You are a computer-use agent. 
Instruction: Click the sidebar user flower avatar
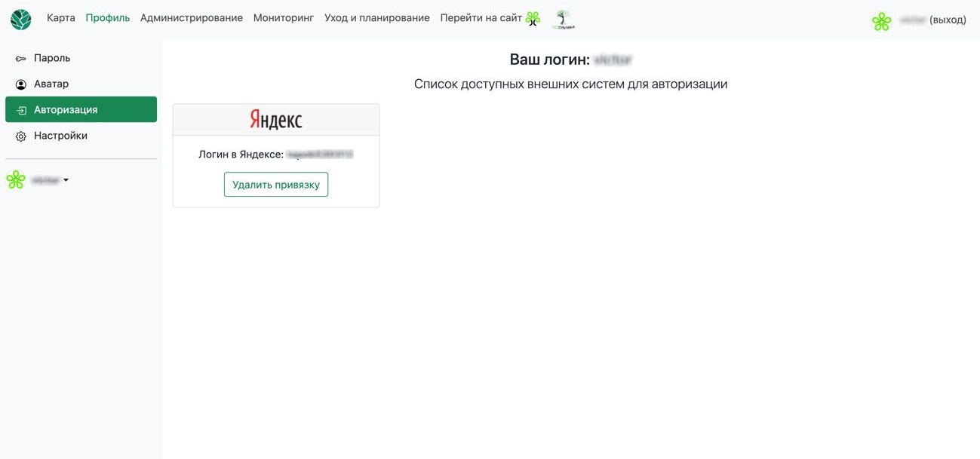point(16,180)
